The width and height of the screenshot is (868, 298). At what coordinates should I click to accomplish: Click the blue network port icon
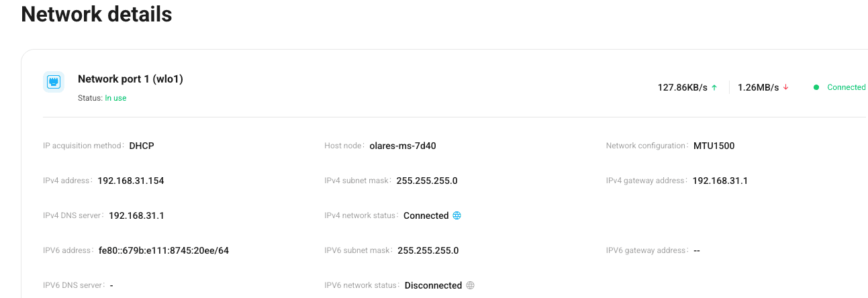click(54, 82)
